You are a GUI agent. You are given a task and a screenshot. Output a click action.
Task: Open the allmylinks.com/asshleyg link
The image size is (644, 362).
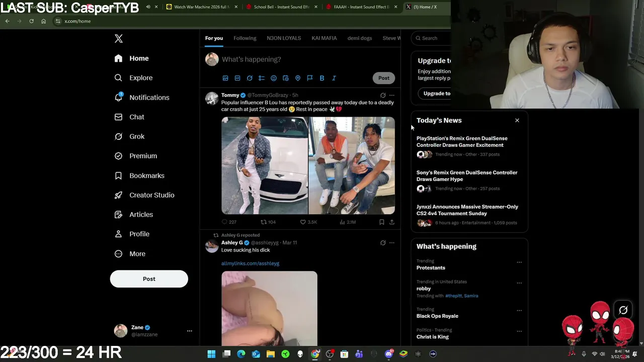coord(250,263)
